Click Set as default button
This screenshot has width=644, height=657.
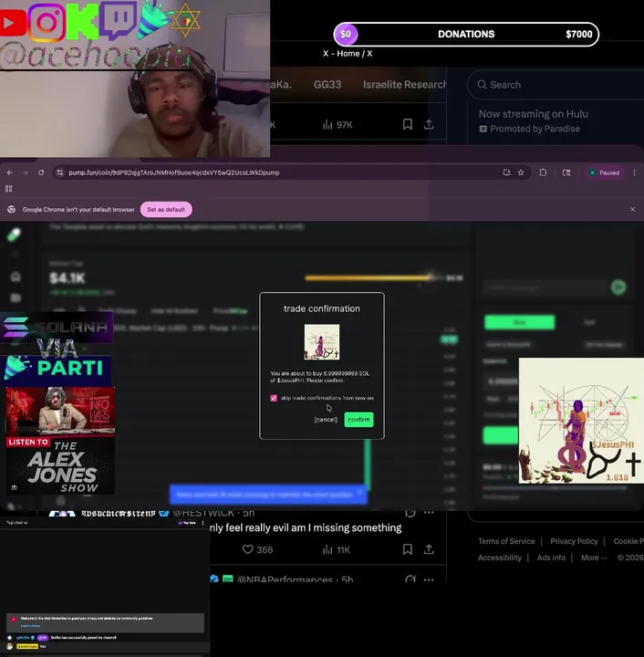[166, 210]
